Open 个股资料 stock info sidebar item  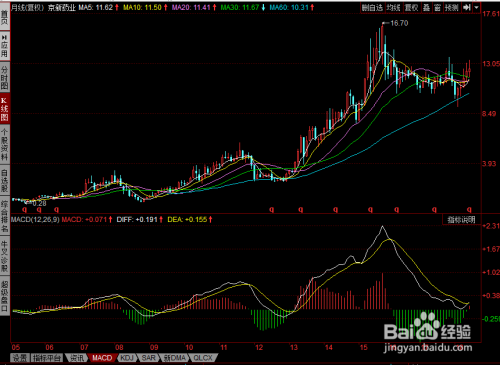(5, 144)
